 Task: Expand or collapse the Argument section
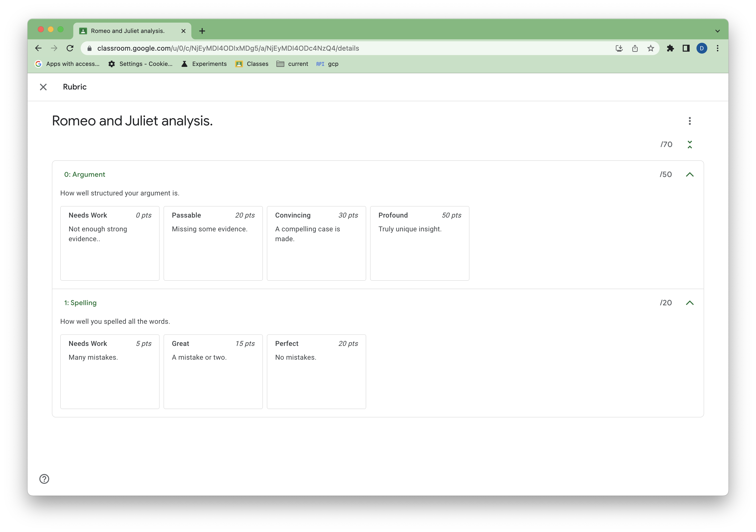pos(690,174)
